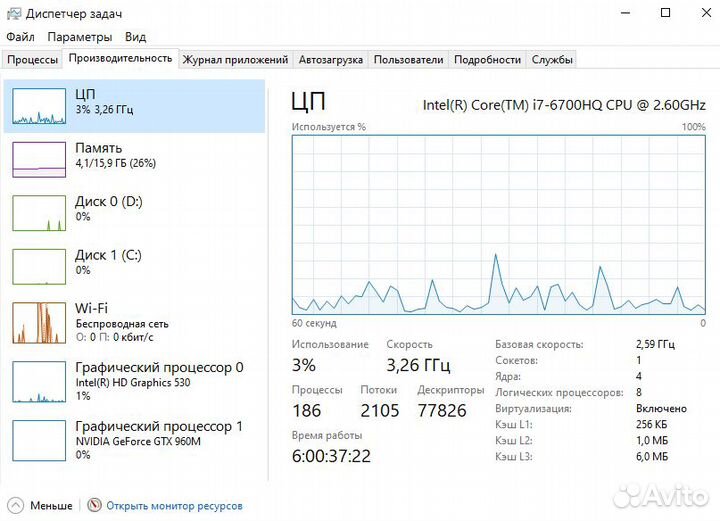Open Диск 0 (D:) performance graph
The image size is (720, 521).
39,213
